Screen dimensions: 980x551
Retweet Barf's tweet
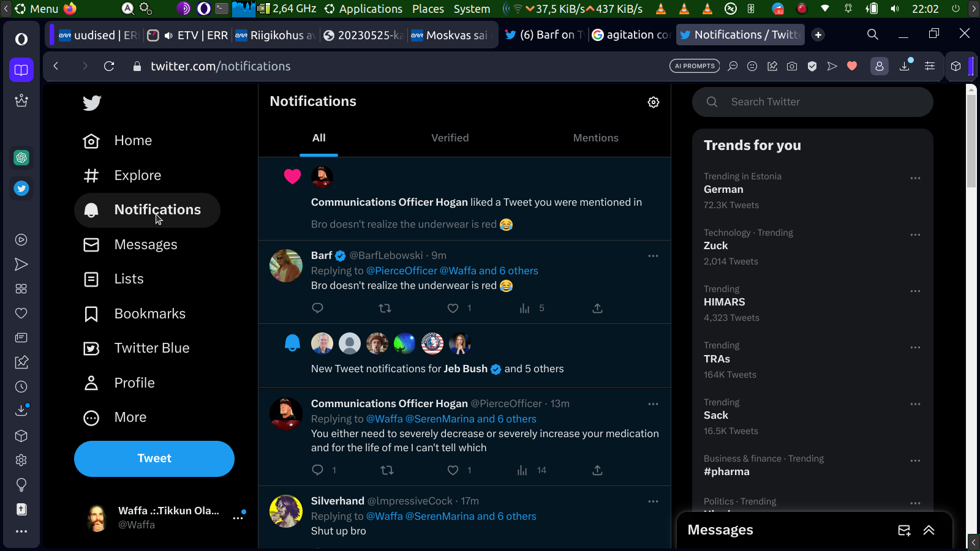pos(385,308)
